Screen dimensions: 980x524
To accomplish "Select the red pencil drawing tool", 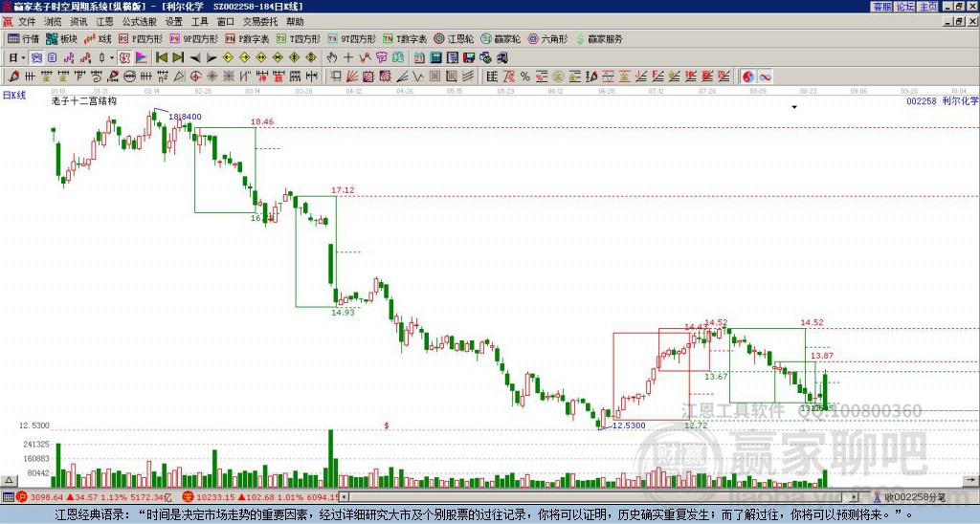I will pyautogui.click(x=13, y=76).
